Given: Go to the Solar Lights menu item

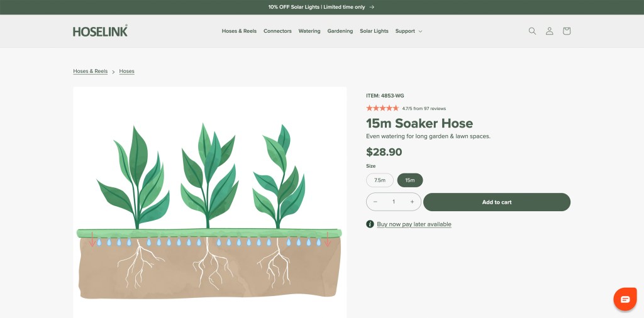Looking at the screenshot, I should [x=374, y=31].
